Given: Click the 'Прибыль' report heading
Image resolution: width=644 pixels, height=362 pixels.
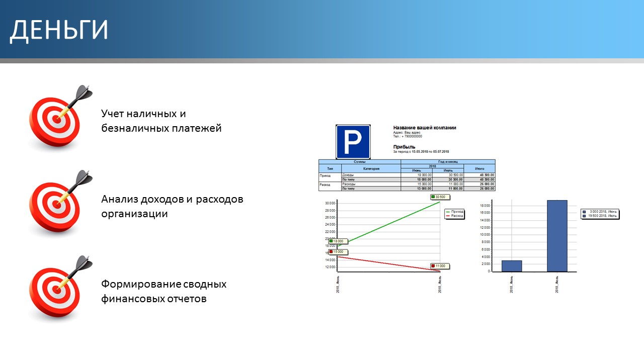Looking at the screenshot, I should (x=404, y=146).
